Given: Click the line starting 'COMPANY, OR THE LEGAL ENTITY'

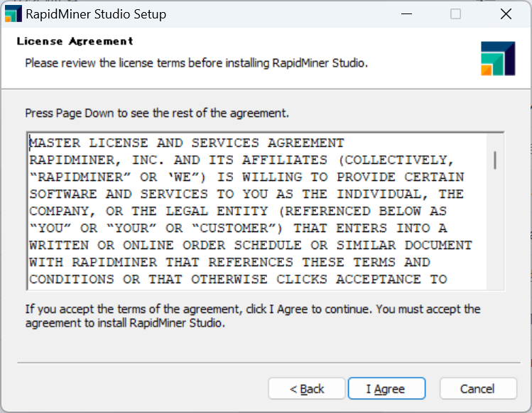Looking at the screenshot, I should (x=238, y=211).
